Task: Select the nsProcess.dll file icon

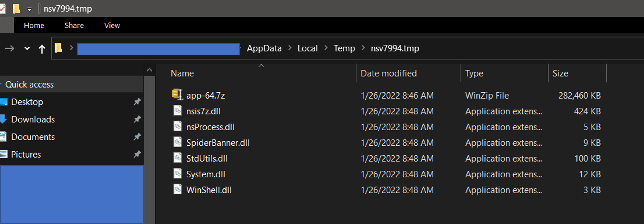Action: [178, 127]
